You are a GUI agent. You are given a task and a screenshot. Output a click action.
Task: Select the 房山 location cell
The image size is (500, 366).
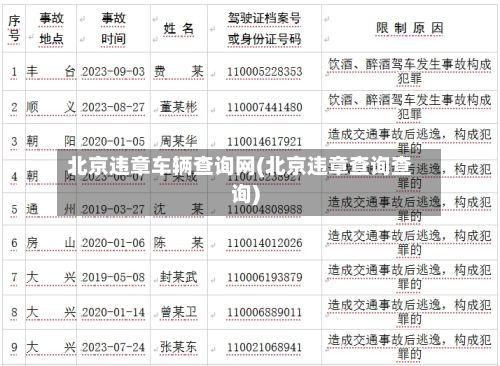51,243
